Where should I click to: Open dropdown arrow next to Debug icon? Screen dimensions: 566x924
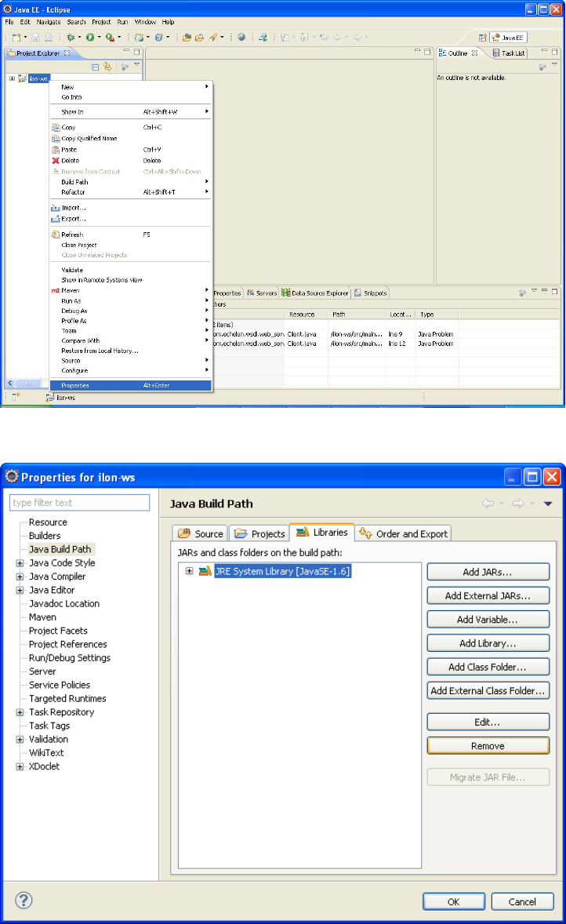[79, 38]
